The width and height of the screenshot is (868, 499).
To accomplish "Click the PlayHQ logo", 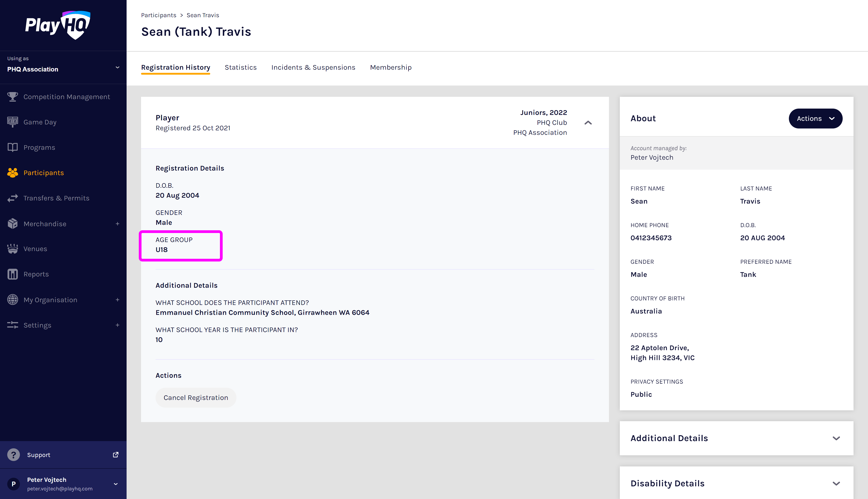I will point(57,25).
